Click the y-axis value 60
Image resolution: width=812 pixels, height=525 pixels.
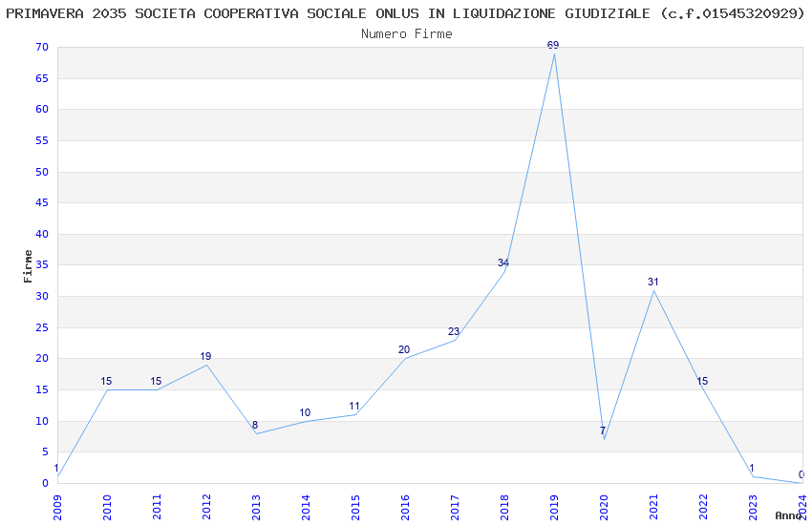click(42, 109)
